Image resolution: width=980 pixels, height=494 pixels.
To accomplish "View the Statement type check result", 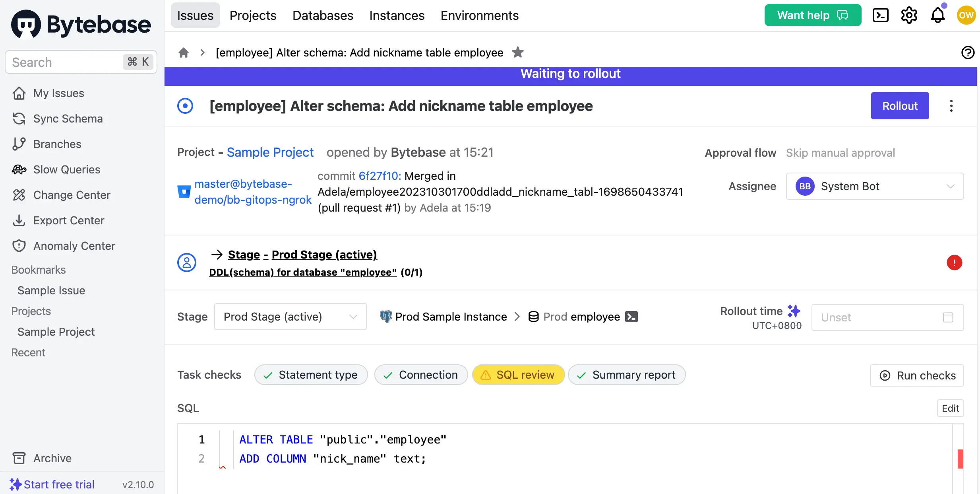I will click(x=311, y=375).
